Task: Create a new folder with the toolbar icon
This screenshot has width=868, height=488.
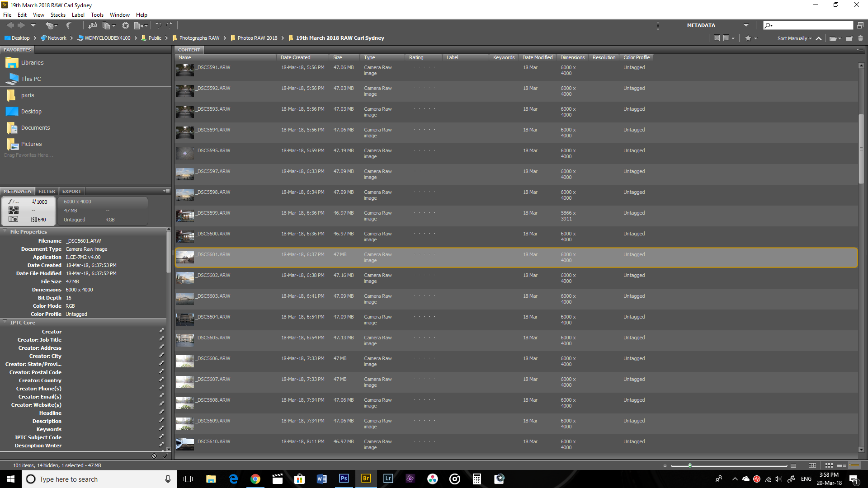Action: coord(849,38)
